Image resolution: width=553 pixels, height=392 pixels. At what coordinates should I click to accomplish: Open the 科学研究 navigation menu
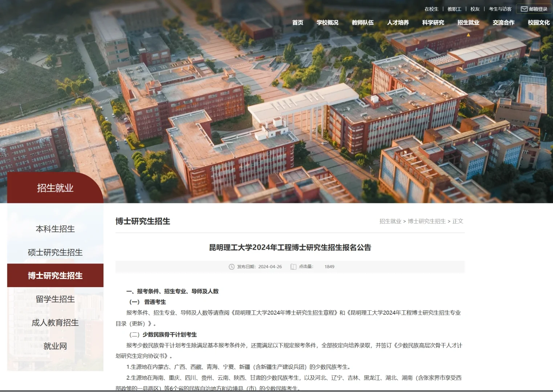pyautogui.click(x=433, y=23)
